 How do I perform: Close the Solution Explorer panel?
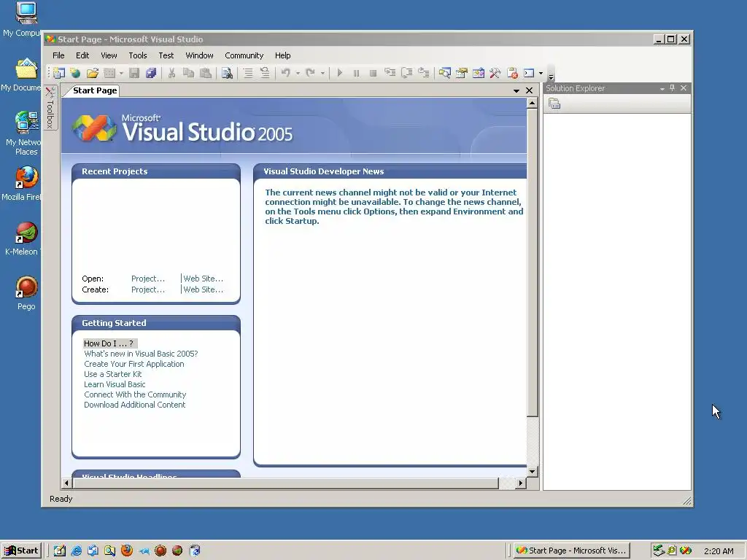[x=683, y=88]
